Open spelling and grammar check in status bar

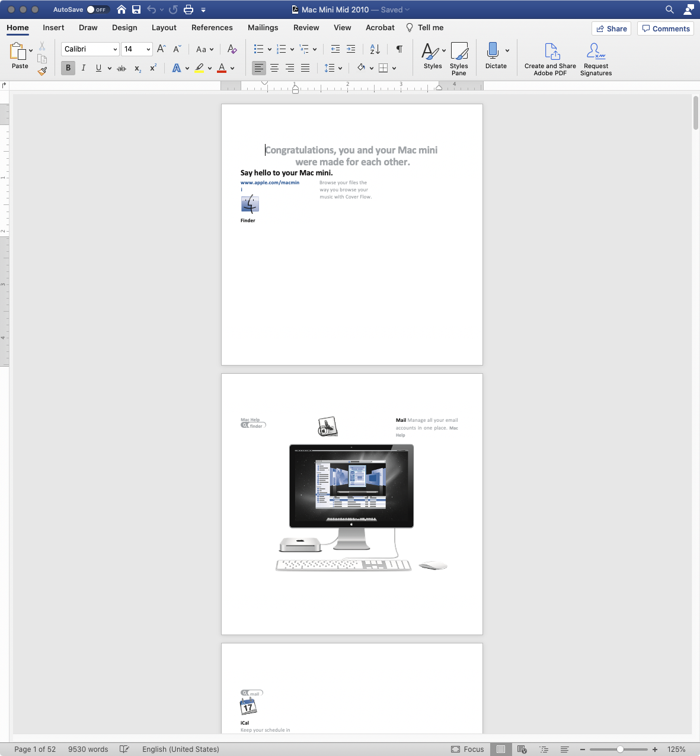124,749
